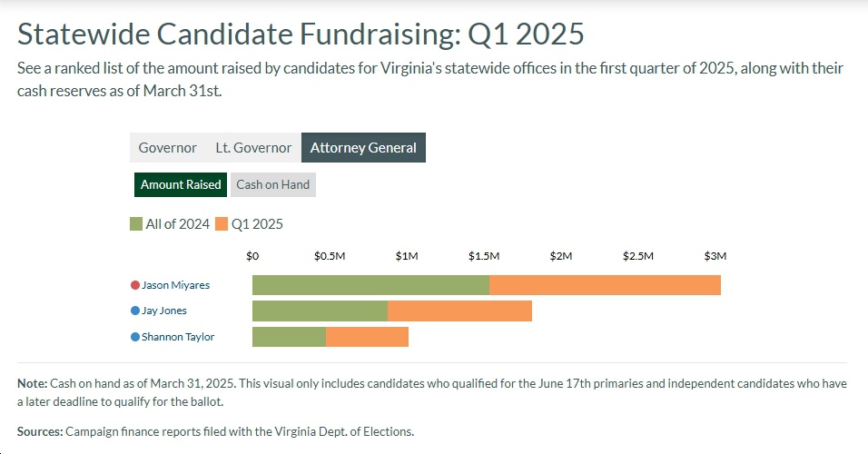The image size is (868, 454).
Task: Toggle to Cash on Hand view
Action: click(273, 184)
